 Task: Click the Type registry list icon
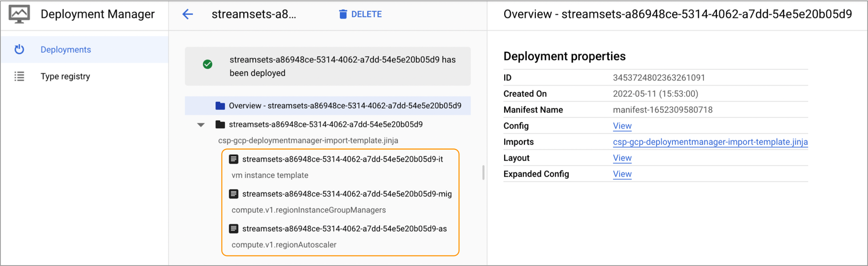(19, 76)
